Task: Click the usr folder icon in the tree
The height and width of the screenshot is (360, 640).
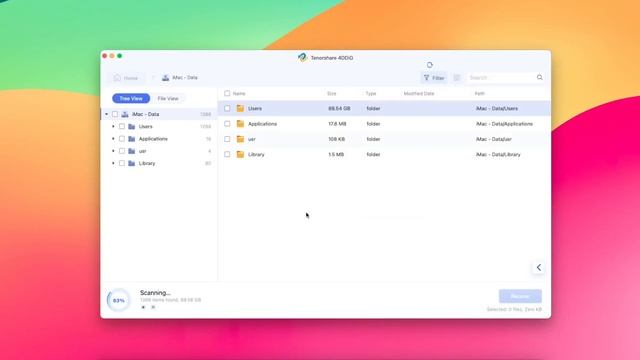Action: [x=131, y=151]
